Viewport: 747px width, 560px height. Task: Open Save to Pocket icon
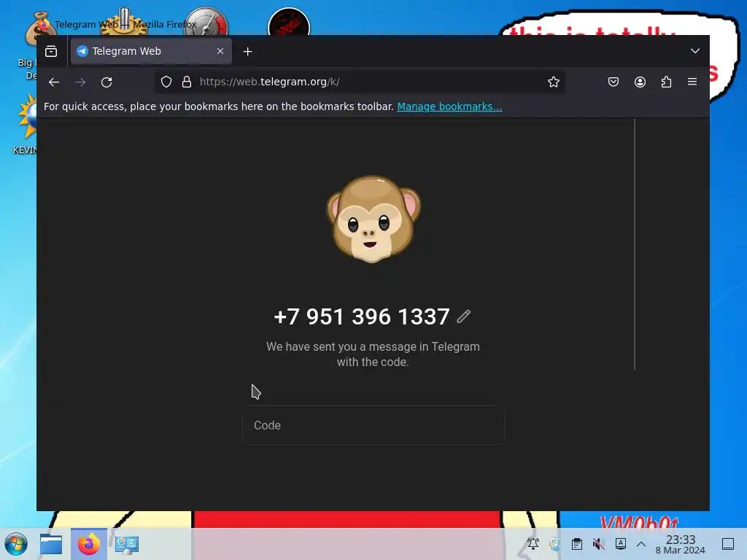(613, 82)
